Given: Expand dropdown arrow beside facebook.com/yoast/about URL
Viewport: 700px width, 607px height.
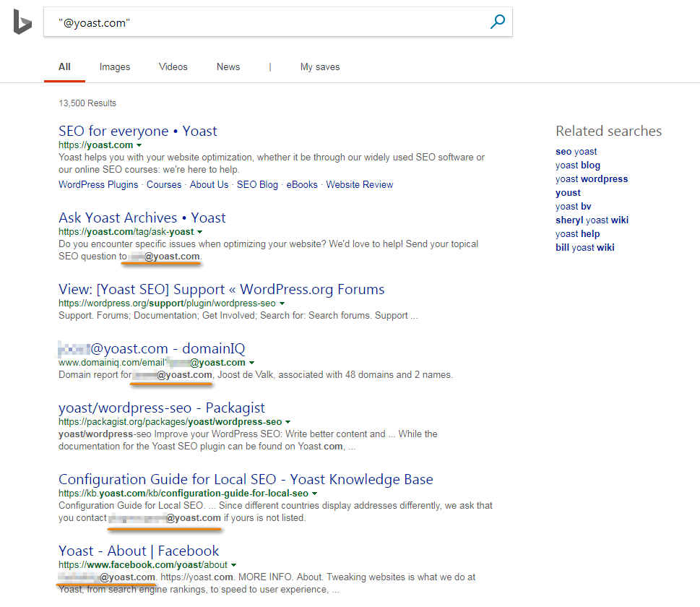Looking at the screenshot, I should click(x=234, y=565).
